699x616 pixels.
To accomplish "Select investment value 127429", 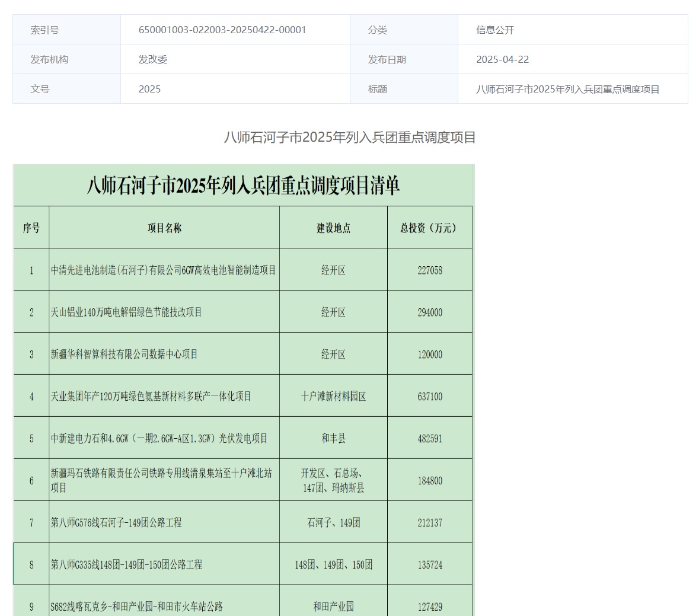I will tap(430, 607).
